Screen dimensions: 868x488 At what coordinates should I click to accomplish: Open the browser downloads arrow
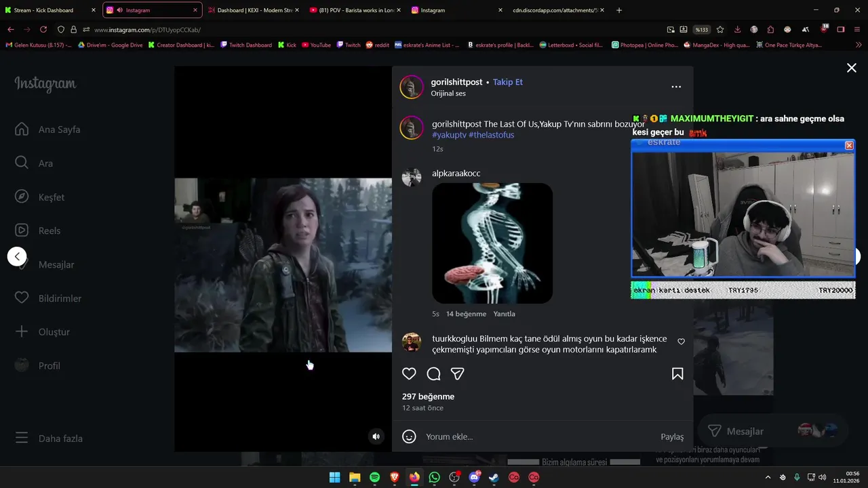coord(737,30)
